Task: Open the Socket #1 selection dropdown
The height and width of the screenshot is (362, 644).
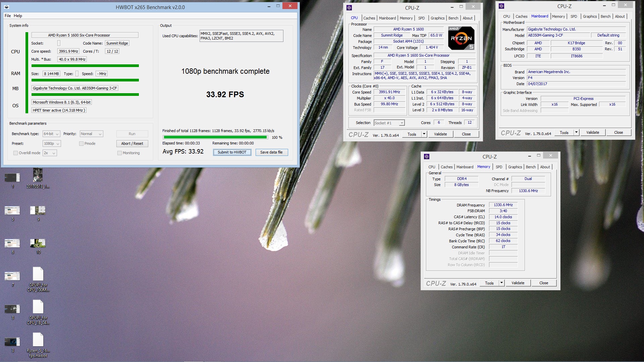Action: pyautogui.click(x=389, y=123)
